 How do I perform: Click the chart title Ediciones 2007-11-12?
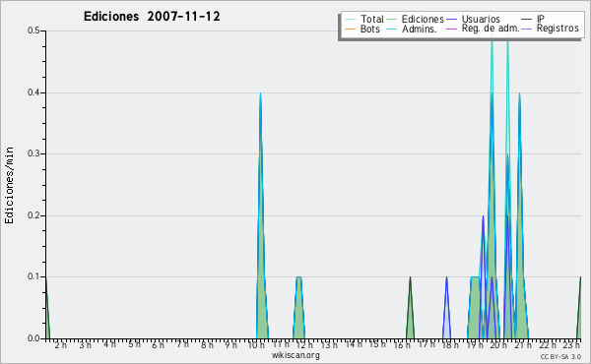(152, 17)
